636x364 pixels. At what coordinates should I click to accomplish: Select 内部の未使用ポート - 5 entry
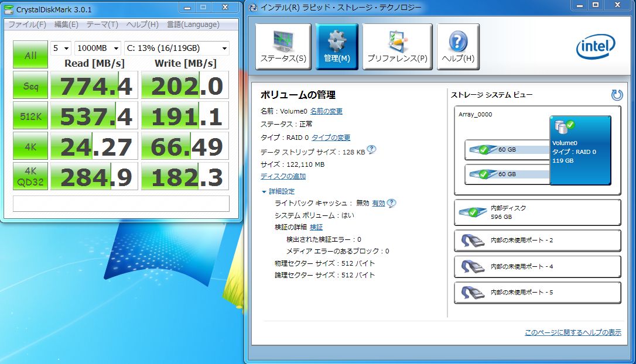point(538,292)
